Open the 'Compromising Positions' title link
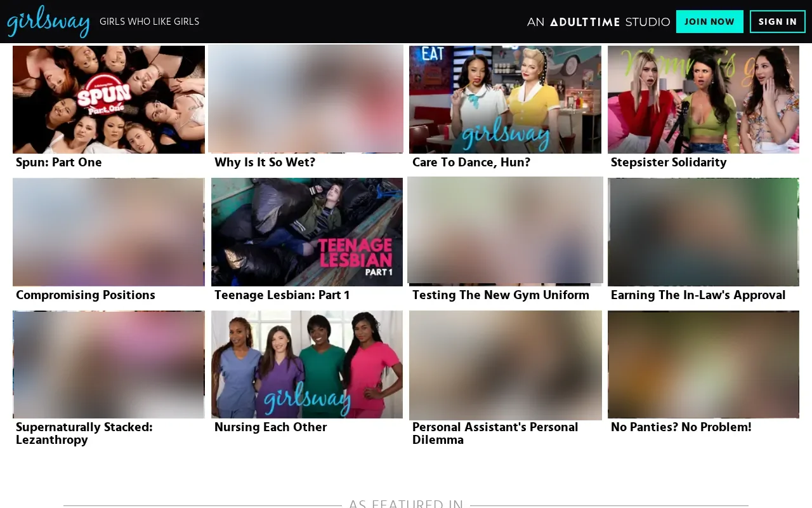This screenshot has height=508, width=812. 86,295
